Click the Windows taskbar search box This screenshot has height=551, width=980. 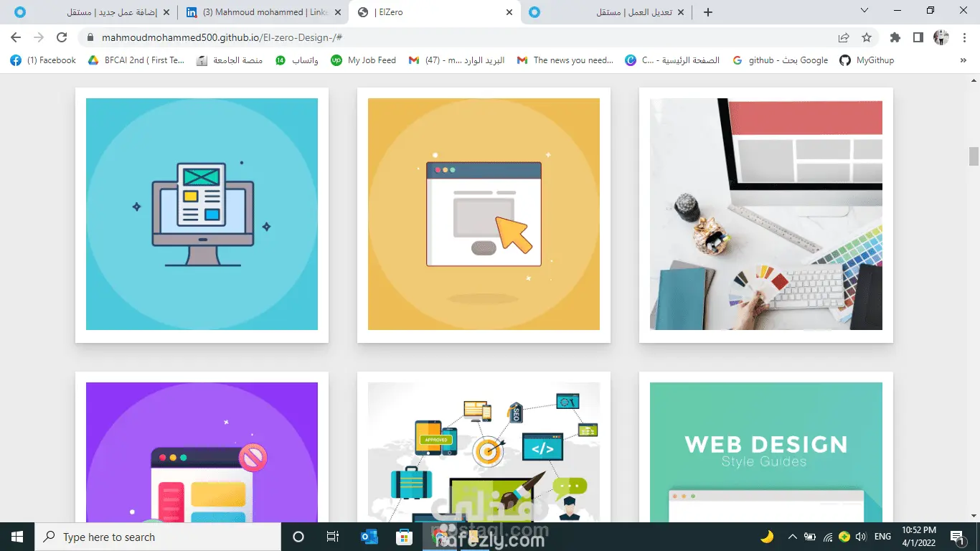[x=157, y=537]
